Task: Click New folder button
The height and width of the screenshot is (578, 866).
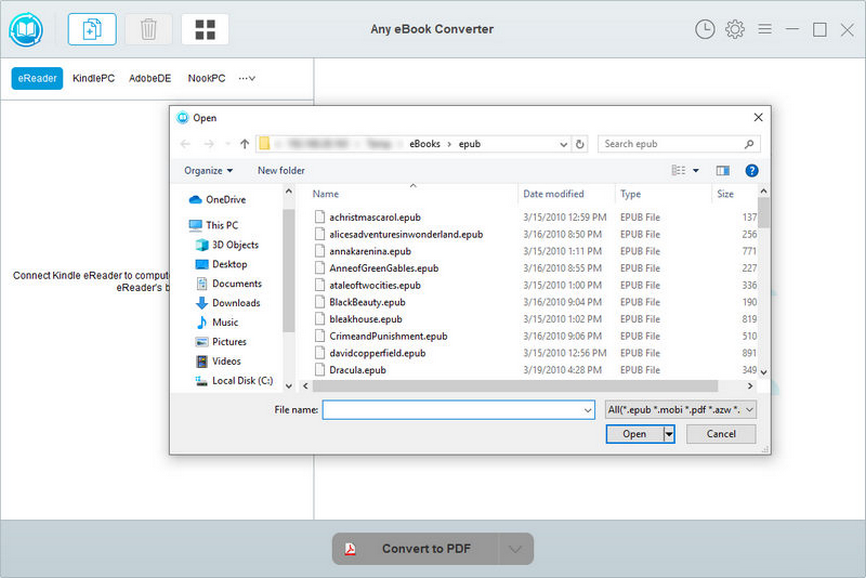Action: 281,171
